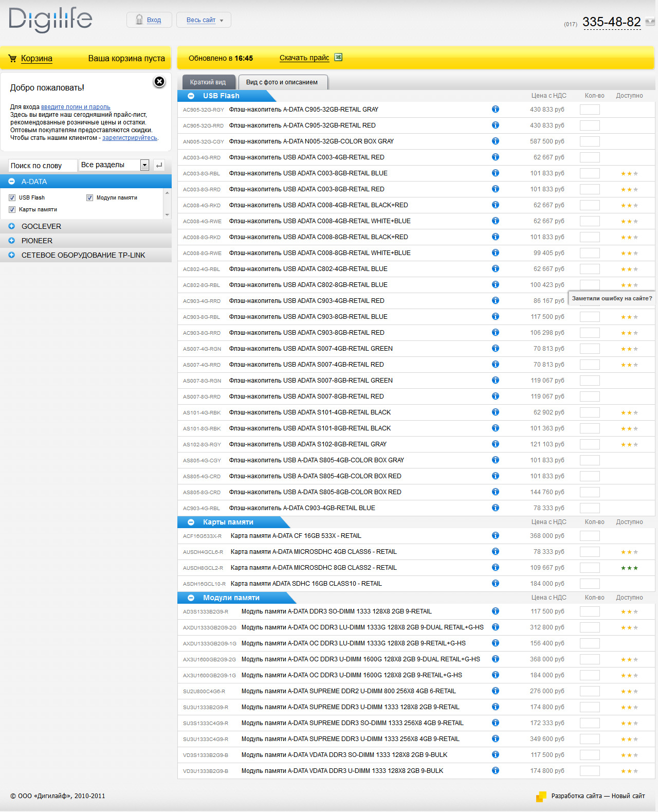Click the Excel icon next to Скачать прайс
This screenshot has height=812, width=658.
(x=338, y=57)
